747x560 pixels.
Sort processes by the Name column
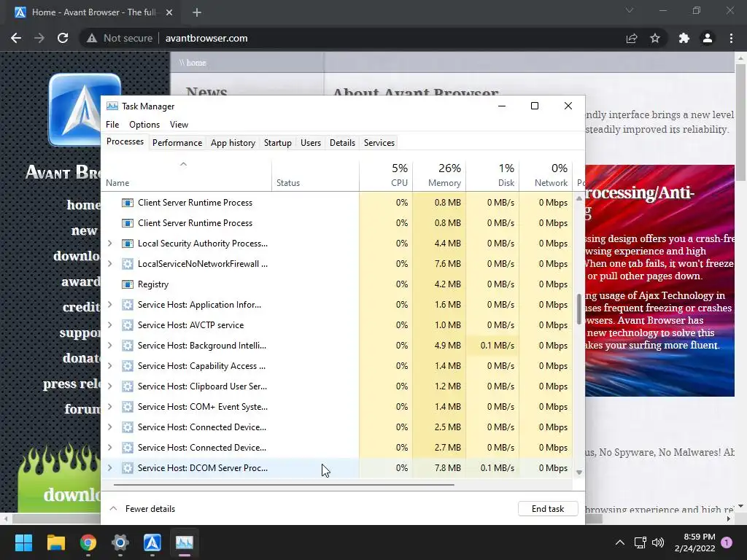[x=186, y=175]
